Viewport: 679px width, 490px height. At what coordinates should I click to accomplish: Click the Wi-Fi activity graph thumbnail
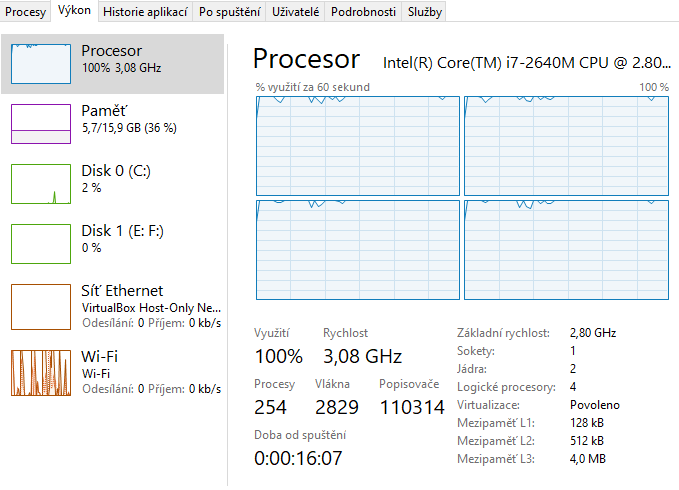coord(41,373)
